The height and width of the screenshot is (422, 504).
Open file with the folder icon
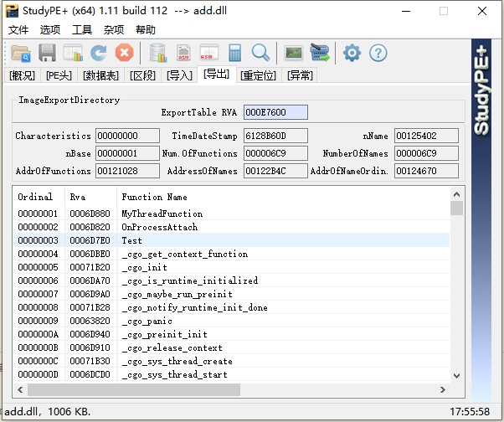click(21, 53)
